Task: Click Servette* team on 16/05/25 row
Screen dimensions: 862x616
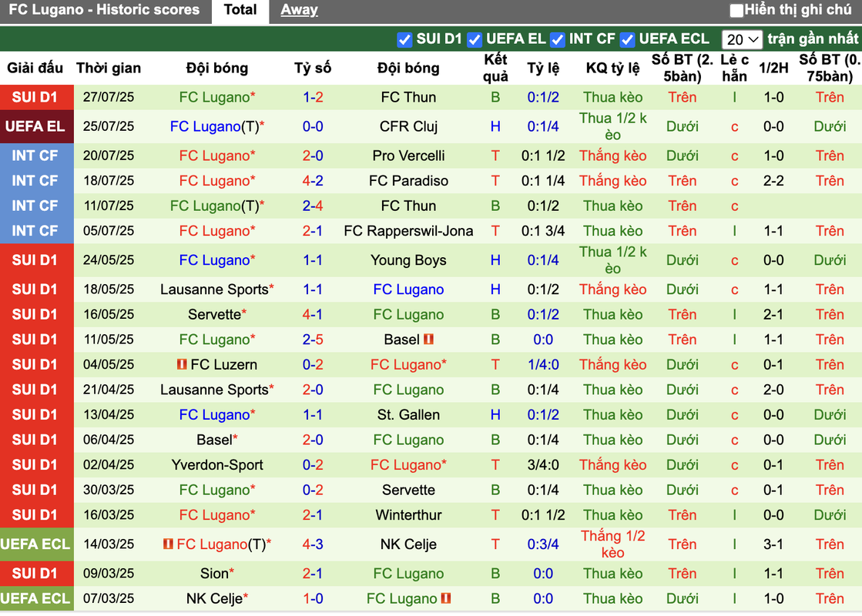Action: pyautogui.click(x=217, y=314)
